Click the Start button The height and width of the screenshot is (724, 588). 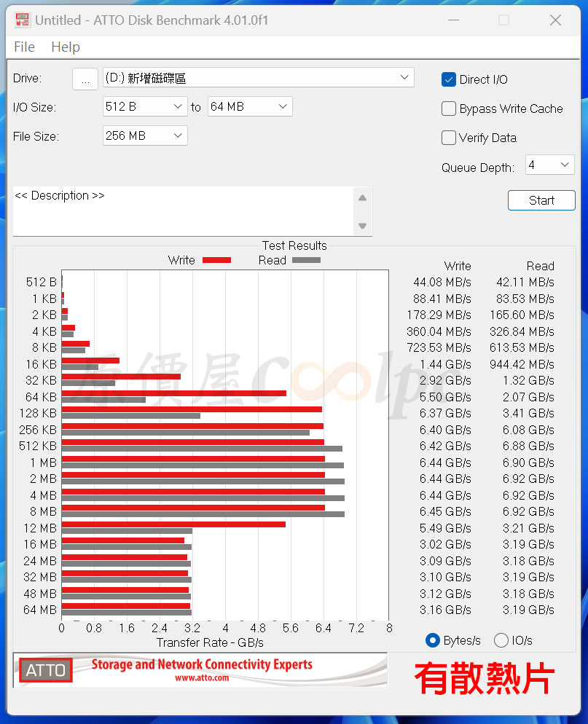[x=541, y=200]
